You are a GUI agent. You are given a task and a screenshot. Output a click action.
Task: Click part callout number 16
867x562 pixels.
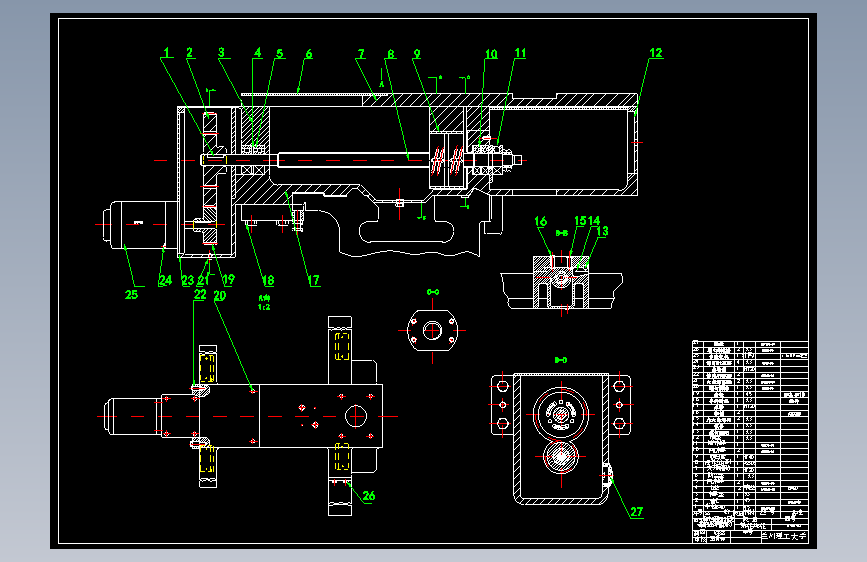[541, 222]
